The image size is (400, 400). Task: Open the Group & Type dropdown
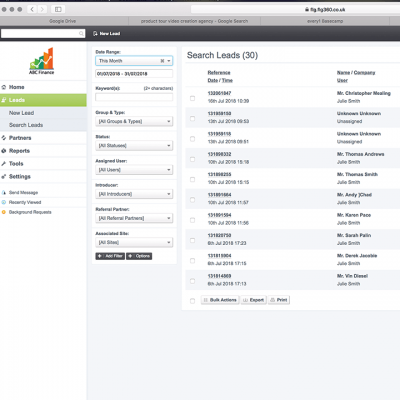[x=134, y=121]
